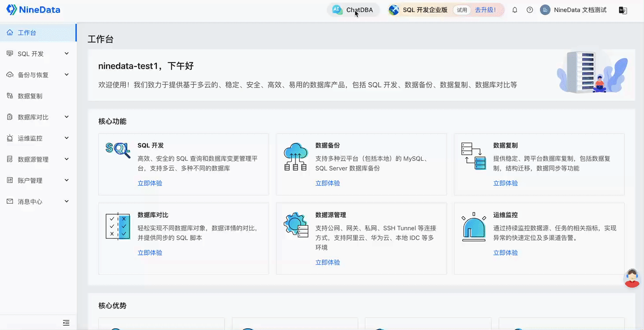
Task: Click the 数据复制 sidebar icon
Action: [x=10, y=96]
